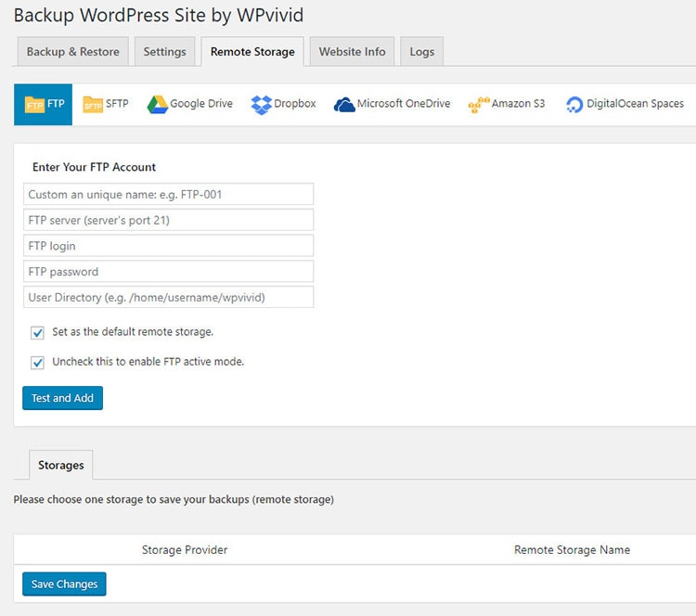Click the User Directory input field
Image resolution: width=696 pixels, height=616 pixels.
pos(169,298)
